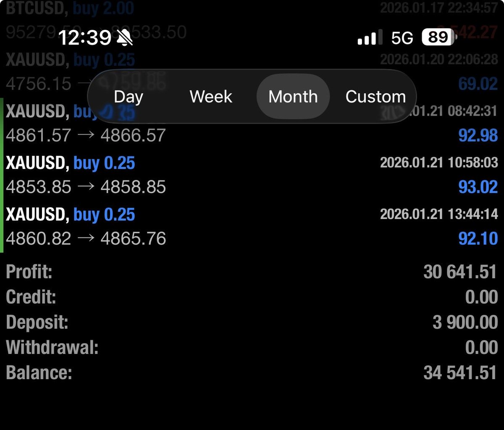The height and width of the screenshot is (430, 504).
Task: Open the XAUUSD trade with profit 93.02
Action: 252,175
